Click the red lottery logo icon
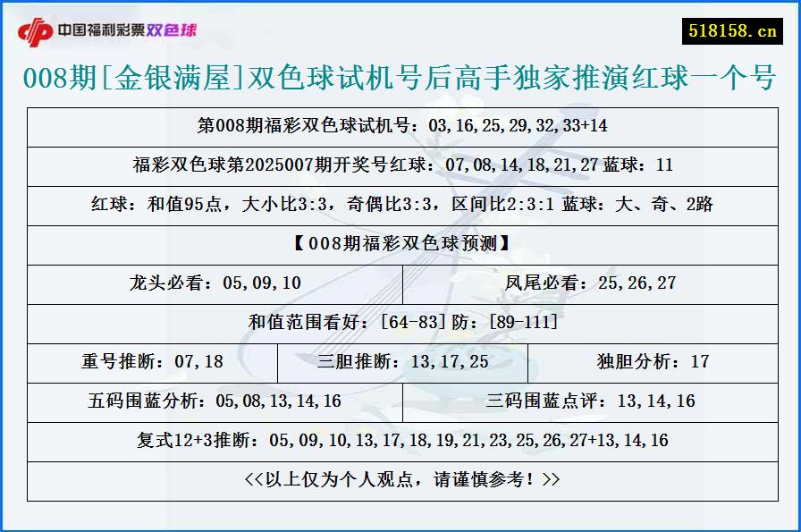Screen dimensions: 801x532 pyautogui.click(x=36, y=28)
